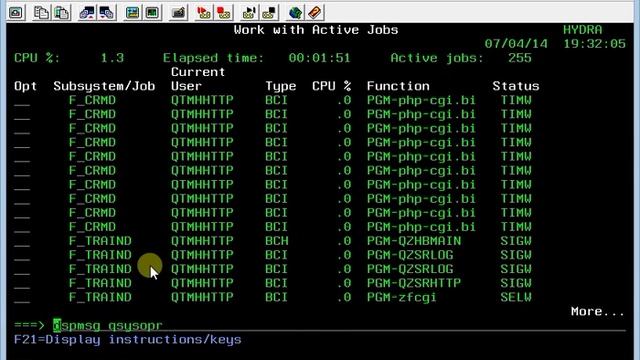Click Opt field for PGM-zfcgi job

[x=22, y=298]
